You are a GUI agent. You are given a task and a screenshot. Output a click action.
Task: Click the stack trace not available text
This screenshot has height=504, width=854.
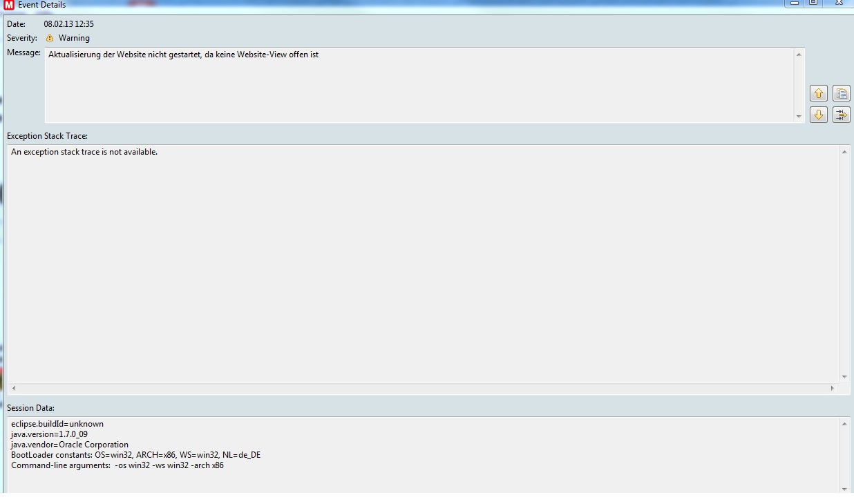click(84, 152)
